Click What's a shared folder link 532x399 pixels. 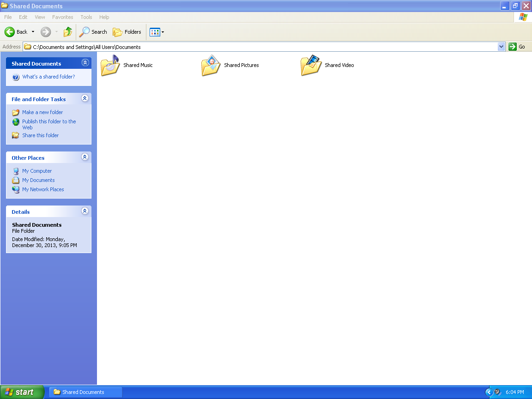tap(48, 77)
